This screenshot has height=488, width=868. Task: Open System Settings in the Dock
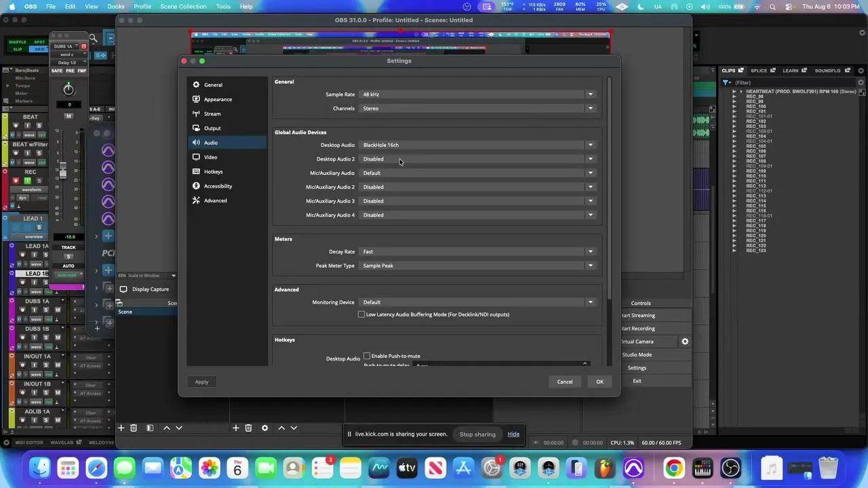[492, 468]
